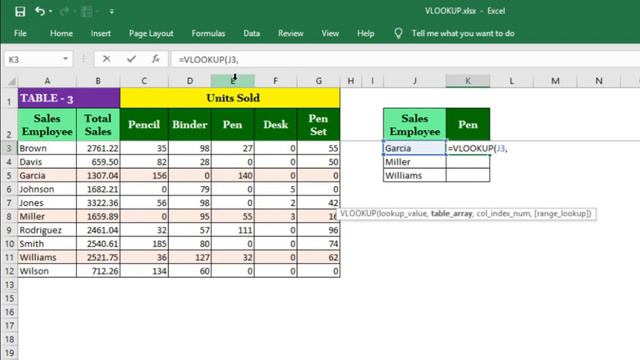Click the Binder column header cell
The width and height of the screenshot is (640, 360).
[x=190, y=124]
